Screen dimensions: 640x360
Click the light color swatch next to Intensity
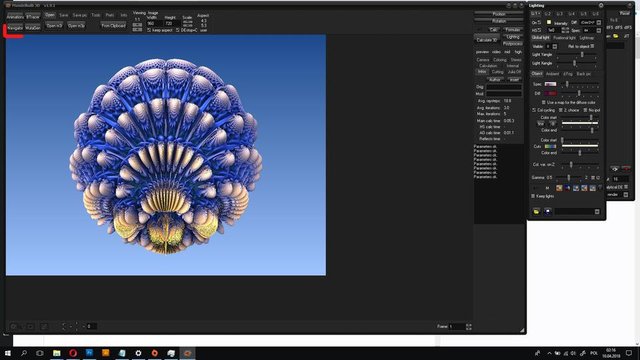click(549, 22)
